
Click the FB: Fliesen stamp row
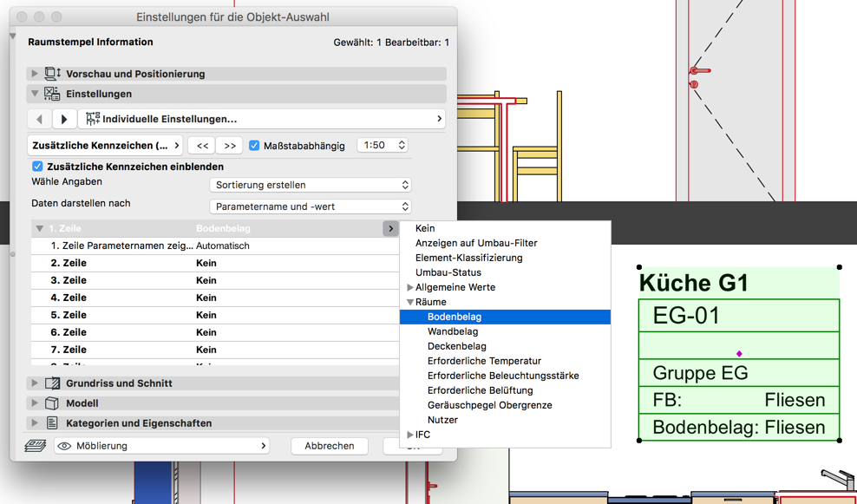point(738,400)
